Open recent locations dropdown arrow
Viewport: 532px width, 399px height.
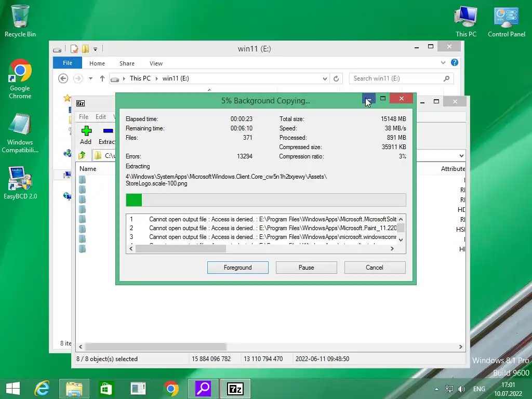point(90,78)
